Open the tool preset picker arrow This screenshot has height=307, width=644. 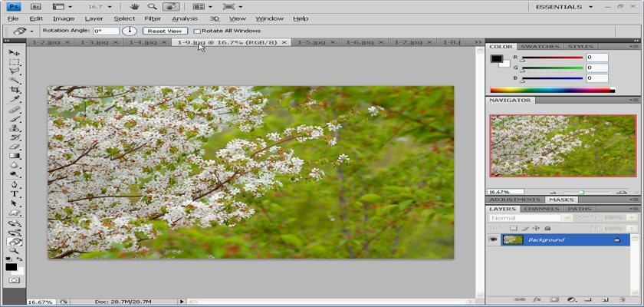click(x=31, y=31)
